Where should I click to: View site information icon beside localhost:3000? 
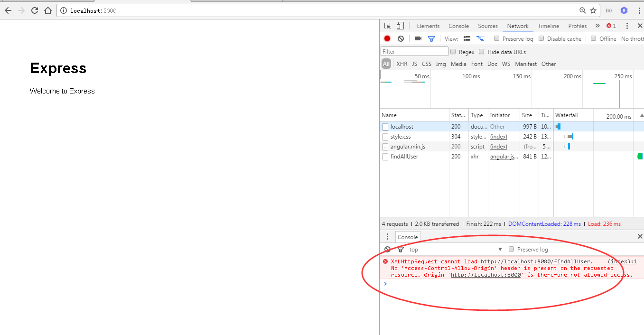64,10
